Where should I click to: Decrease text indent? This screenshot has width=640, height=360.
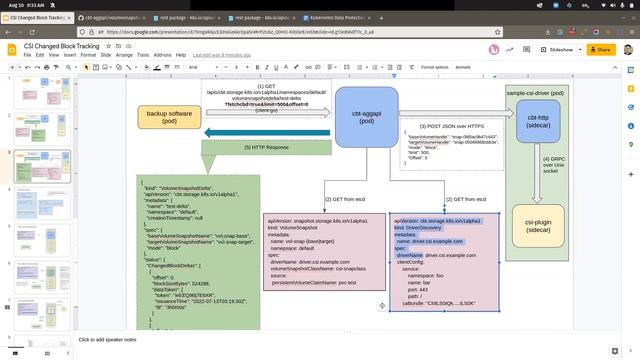pos(390,67)
